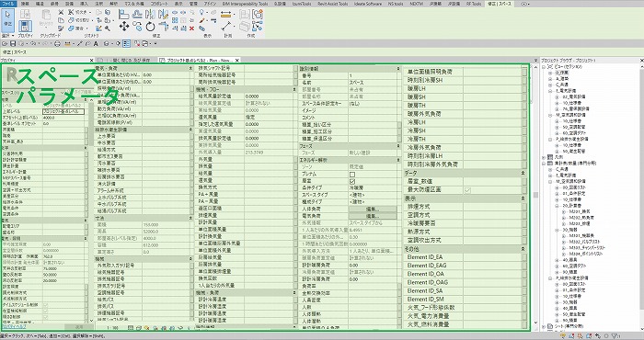
Task: Click the light bulb Hide in View icon
Action: tap(201, 12)
